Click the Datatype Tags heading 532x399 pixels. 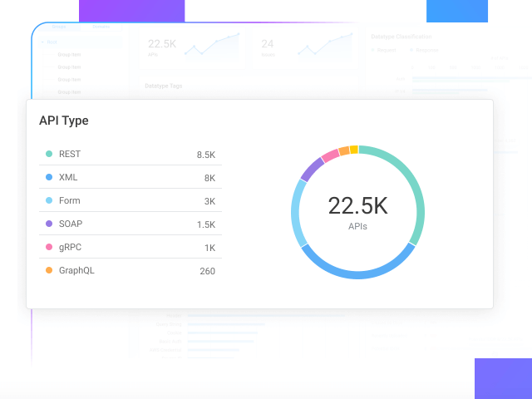click(x=164, y=86)
